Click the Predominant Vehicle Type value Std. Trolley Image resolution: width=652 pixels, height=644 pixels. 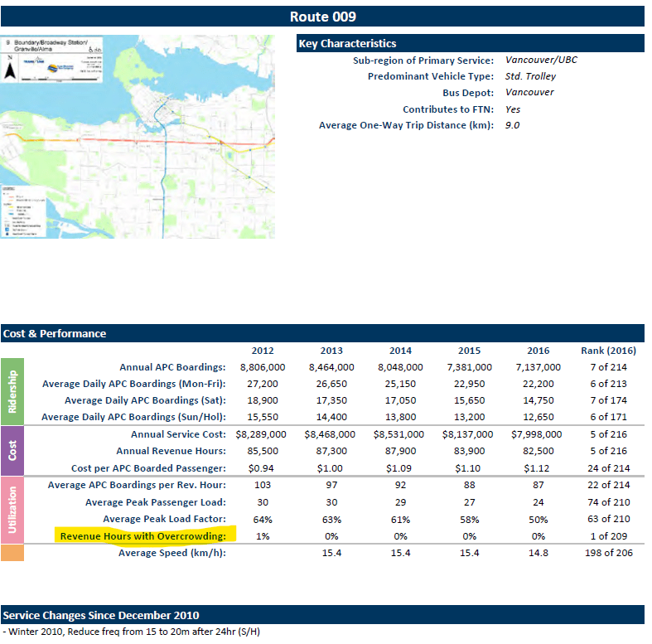click(530, 76)
